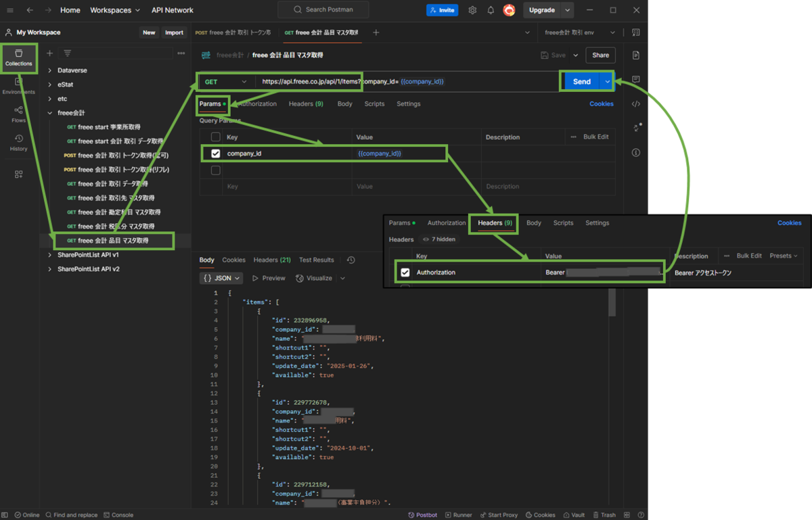Click Start Proxy in the status bar
The image size is (812, 520).
(x=499, y=515)
